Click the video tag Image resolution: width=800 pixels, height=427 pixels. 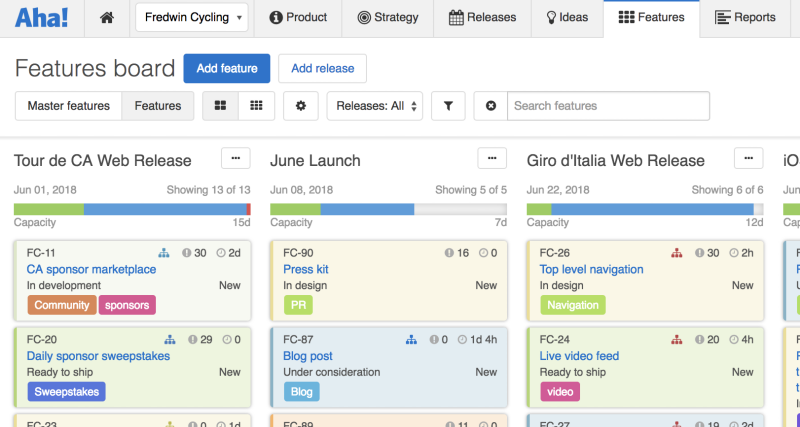[560, 392]
